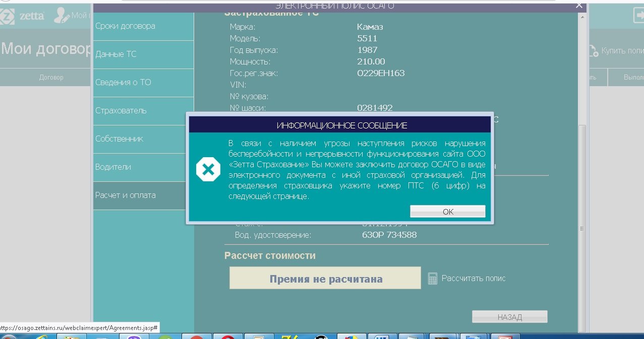Viewport: 644px width, 339px height.
Task: Select the chassis number 0281492
Action: click(x=375, y=108)
